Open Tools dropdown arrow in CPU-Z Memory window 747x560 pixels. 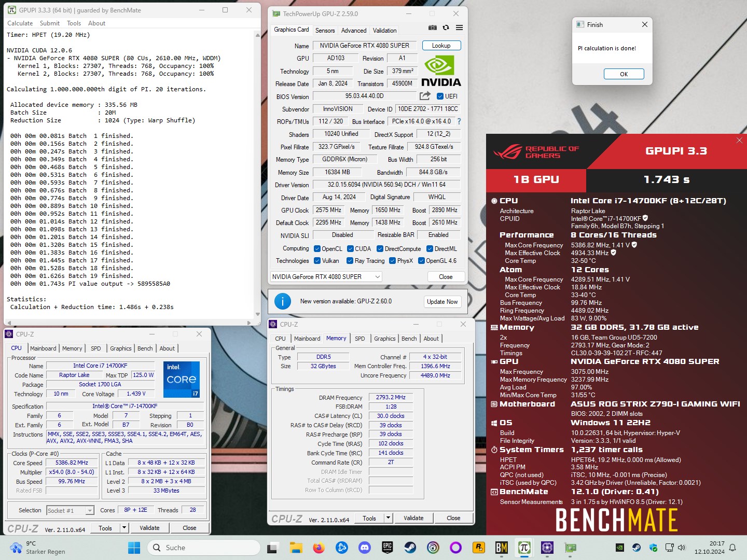(x=388, y=518)
